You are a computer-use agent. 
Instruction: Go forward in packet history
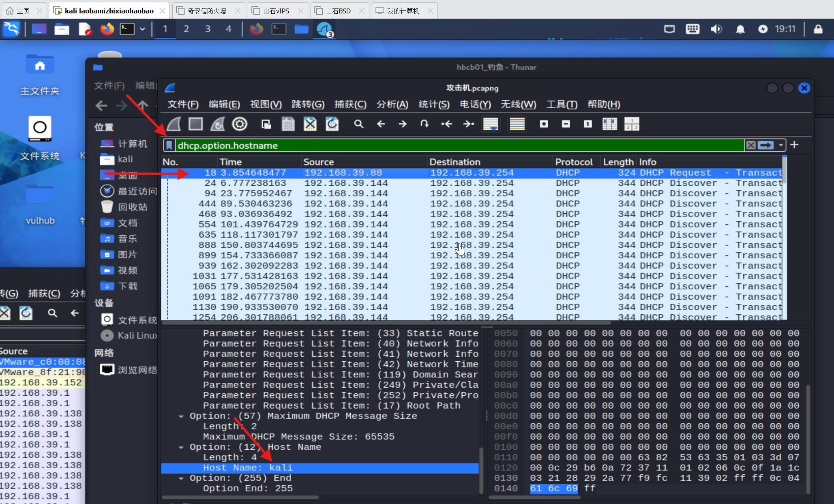(402, 124)
